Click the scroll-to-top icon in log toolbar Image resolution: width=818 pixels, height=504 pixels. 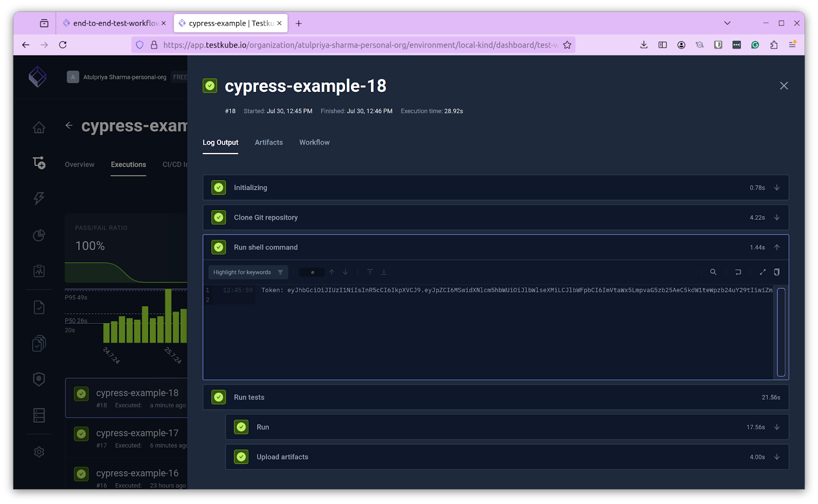pyautogui.click(x=370, y=272)
